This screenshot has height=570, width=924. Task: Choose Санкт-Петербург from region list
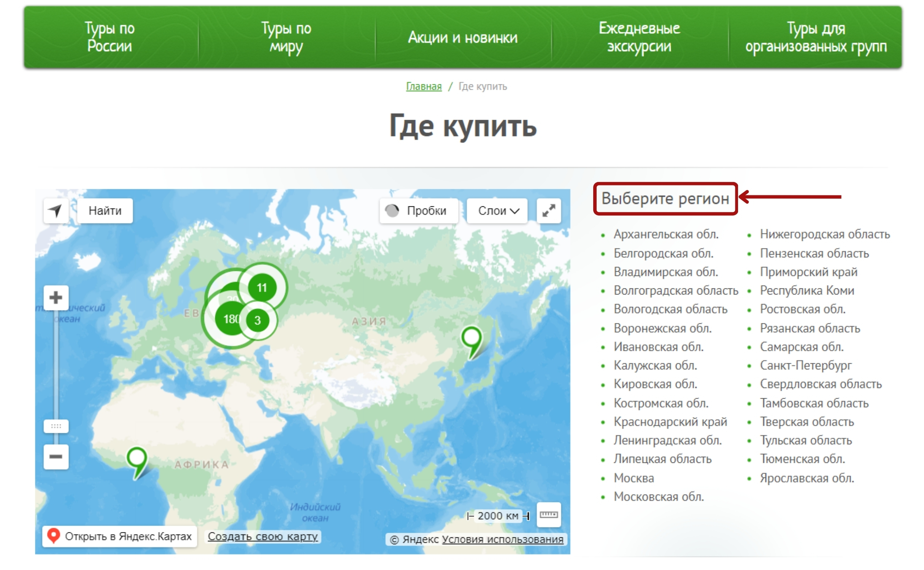coord(805,365)
